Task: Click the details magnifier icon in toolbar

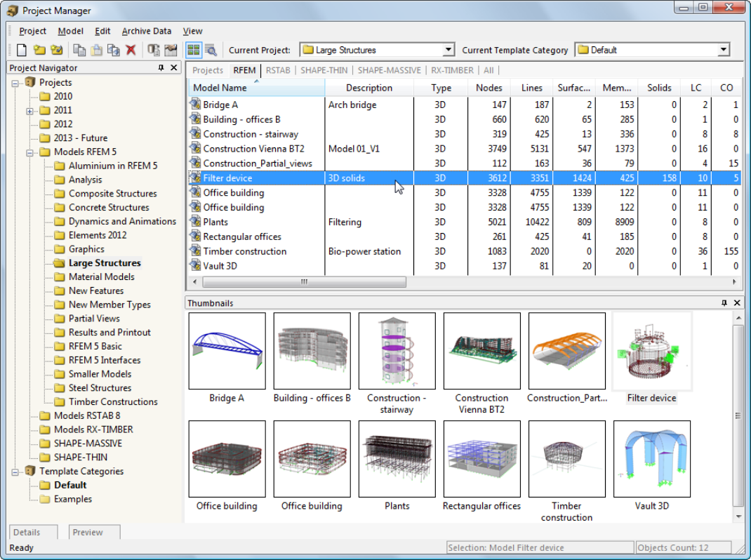Action: click(211, 50)
